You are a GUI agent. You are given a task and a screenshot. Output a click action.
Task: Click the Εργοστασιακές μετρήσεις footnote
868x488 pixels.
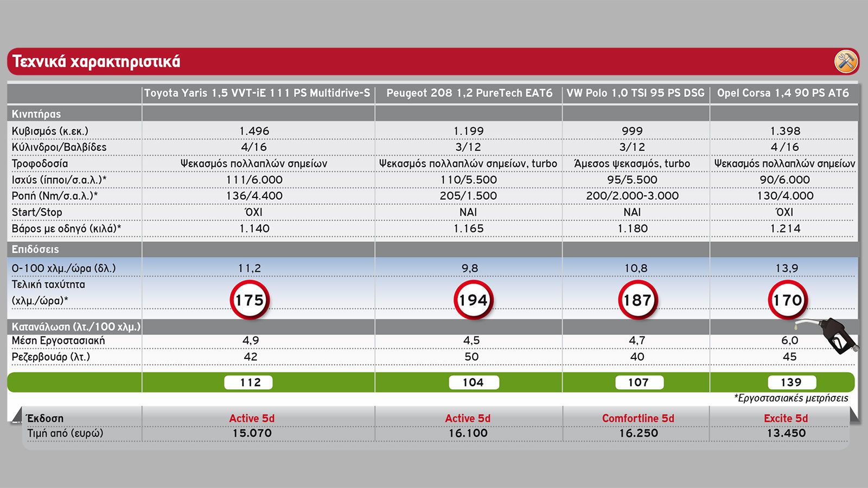point(791,398)
